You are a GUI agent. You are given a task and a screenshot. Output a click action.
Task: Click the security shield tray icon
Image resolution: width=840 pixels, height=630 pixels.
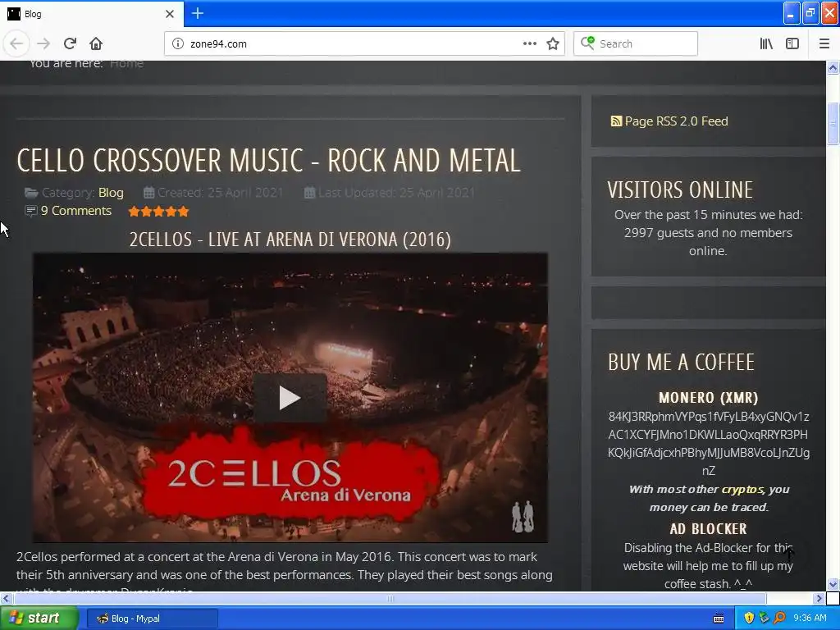coord(749,619)
